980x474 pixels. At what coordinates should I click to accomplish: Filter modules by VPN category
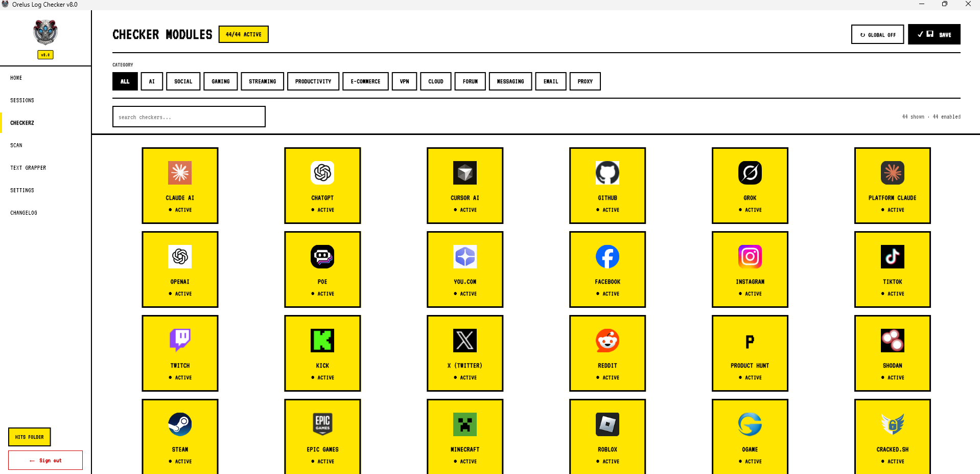coord(405,81)
